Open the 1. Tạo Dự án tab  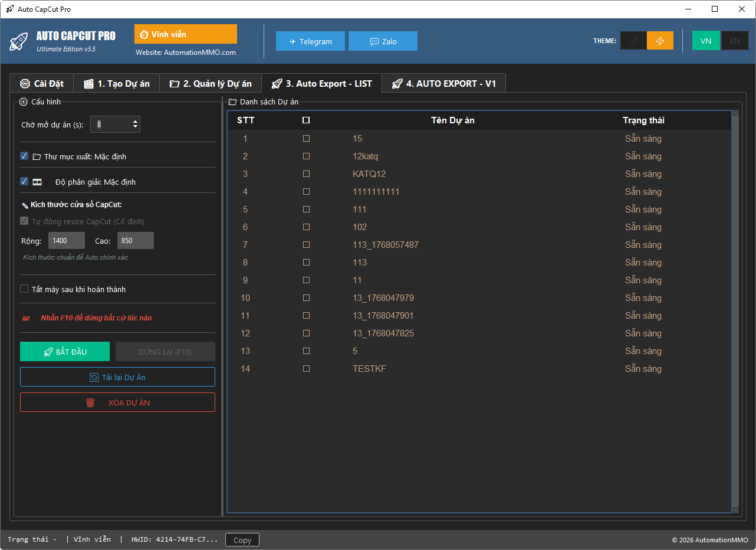coord(116,83)
